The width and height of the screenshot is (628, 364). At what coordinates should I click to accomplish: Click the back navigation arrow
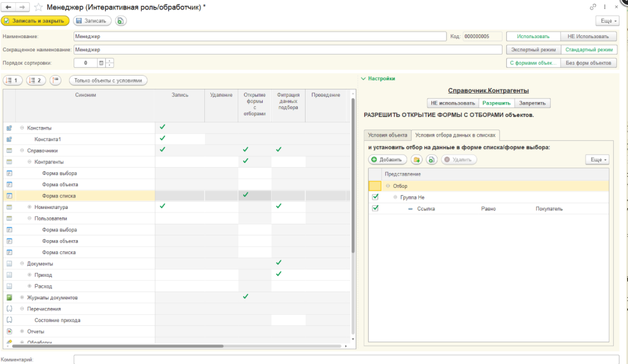(x=8, y=7)
